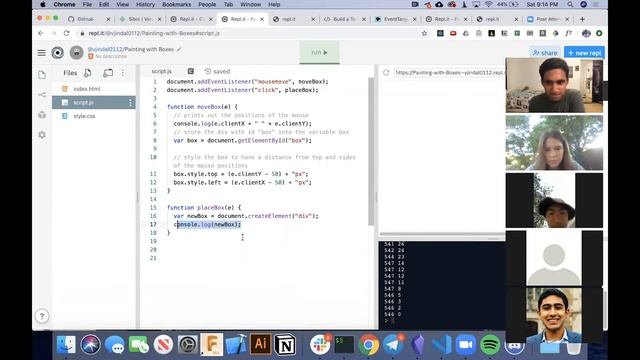
Task: Open the settings gear in the sidebar
Action: tap(42, 135)
